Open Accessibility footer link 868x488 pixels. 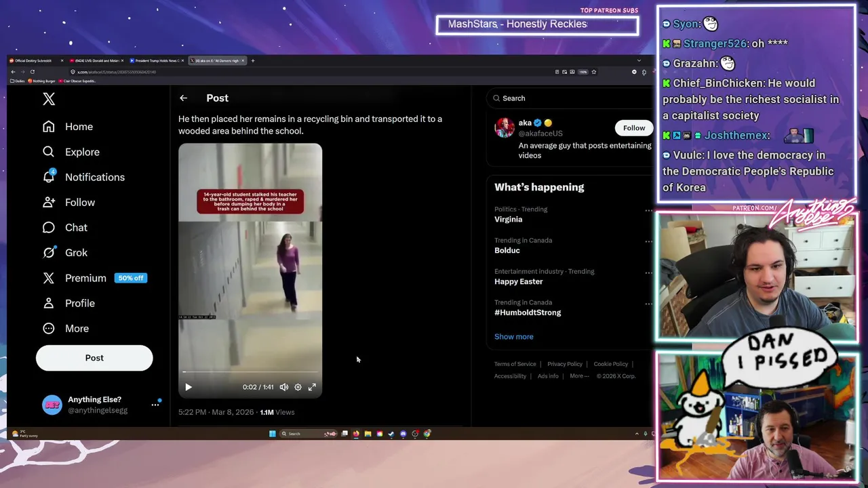(x=510, y=376)
